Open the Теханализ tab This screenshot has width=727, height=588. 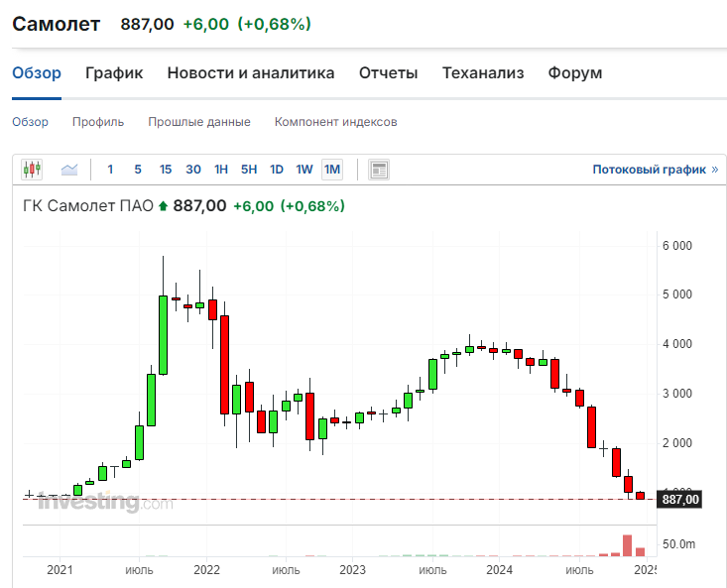point(483,73)
